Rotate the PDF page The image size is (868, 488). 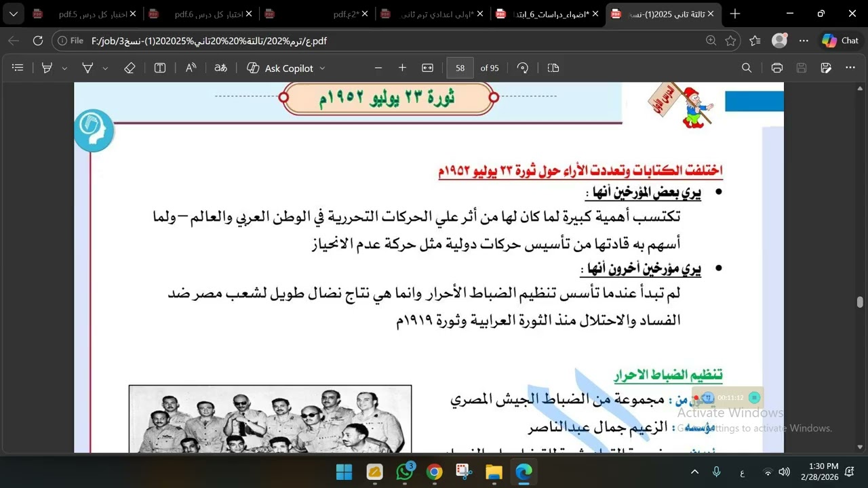[x=523, y=68]
